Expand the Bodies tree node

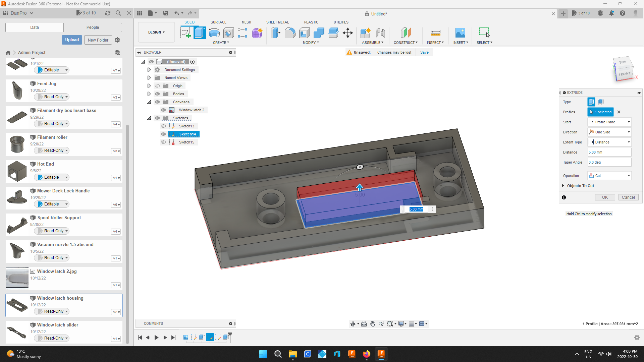(149, 94)
